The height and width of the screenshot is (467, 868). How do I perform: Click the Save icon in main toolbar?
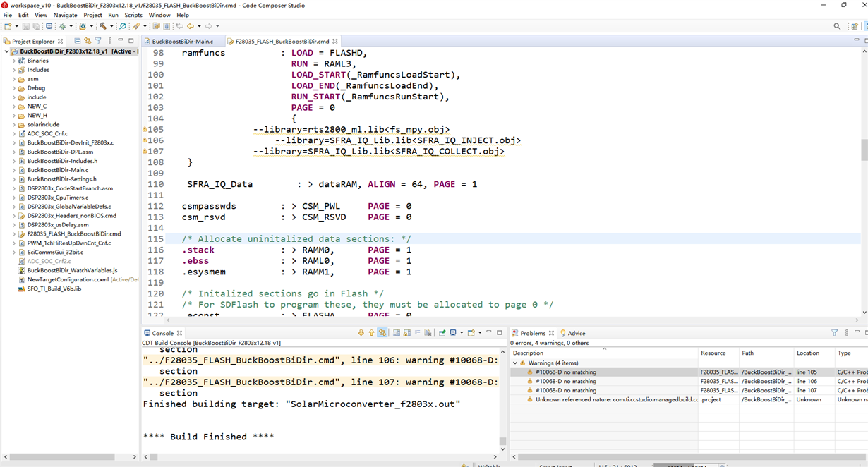[x=25, y=26]
